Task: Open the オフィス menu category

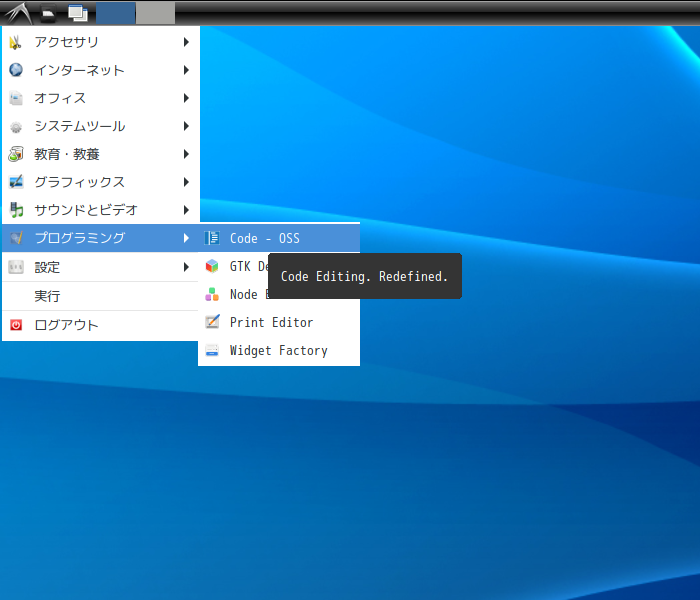Action: pyautogui.click(x=100, y=98)
